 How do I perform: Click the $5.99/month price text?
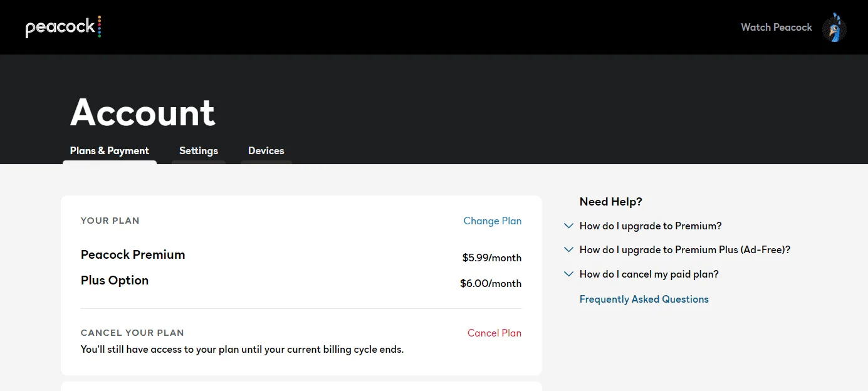point(492,258)
